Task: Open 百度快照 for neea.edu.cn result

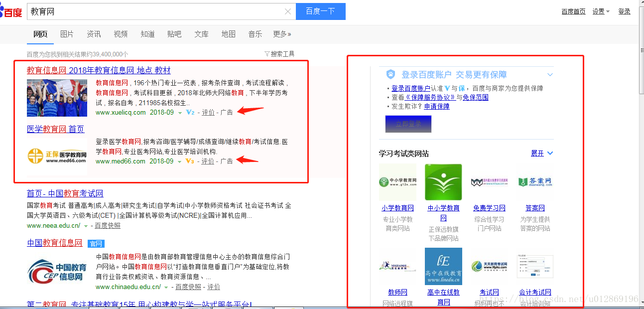Action: tap(108, 226)
